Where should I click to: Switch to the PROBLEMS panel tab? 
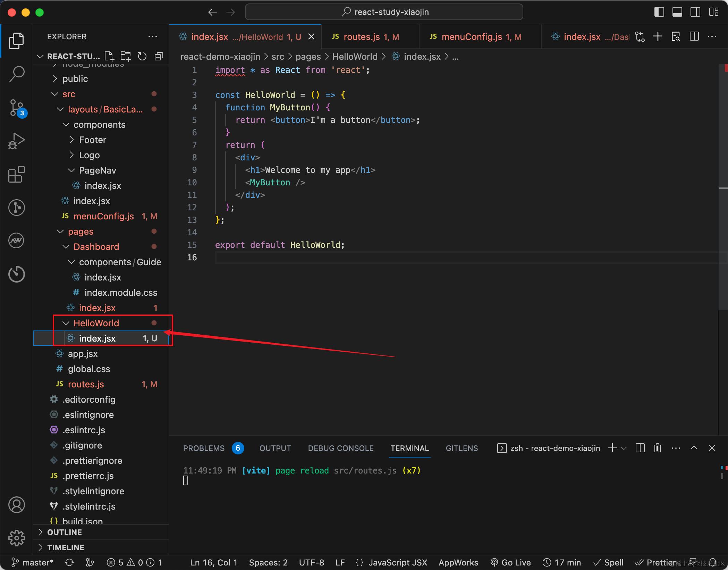point(204,448)
